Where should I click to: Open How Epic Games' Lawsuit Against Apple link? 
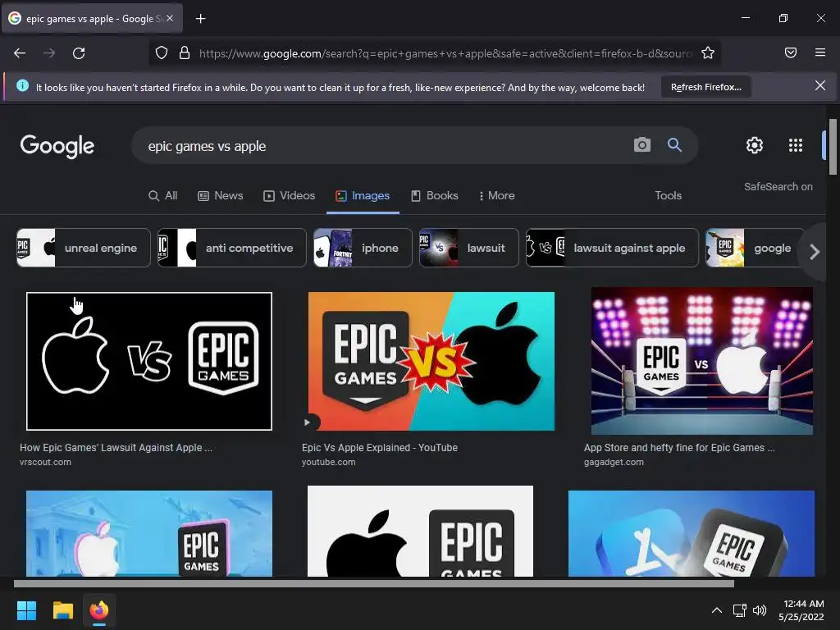click(116, 447)
